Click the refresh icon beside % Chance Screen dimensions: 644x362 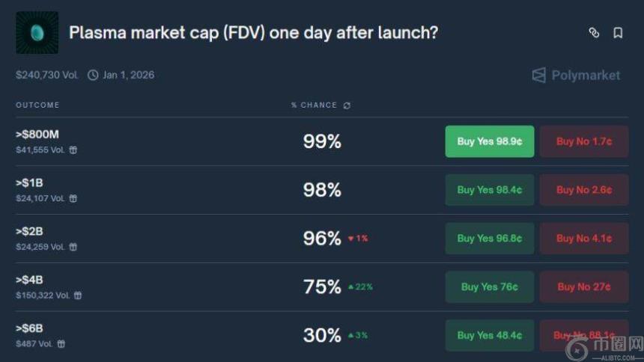pos(347,105)
